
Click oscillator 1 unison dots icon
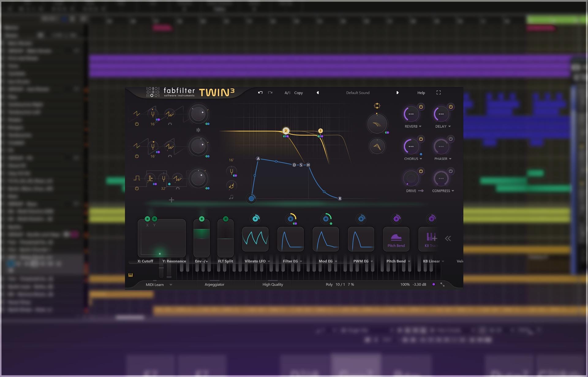pos(170,124)
